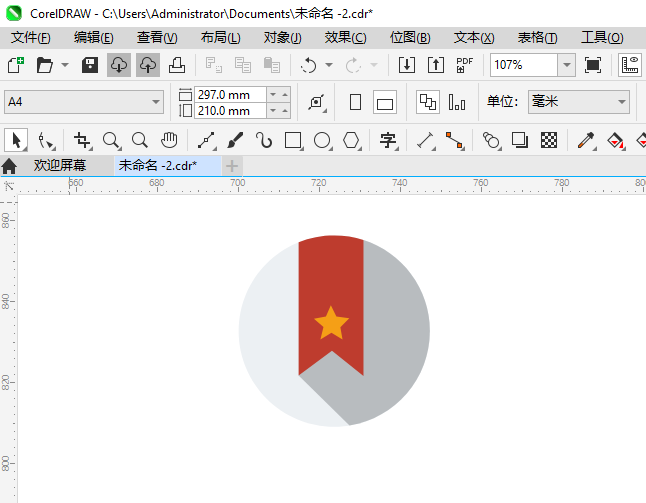Select the Artistic Media brush tool
The width and height of the screenshot is (646, 503).
click(235, 140)
